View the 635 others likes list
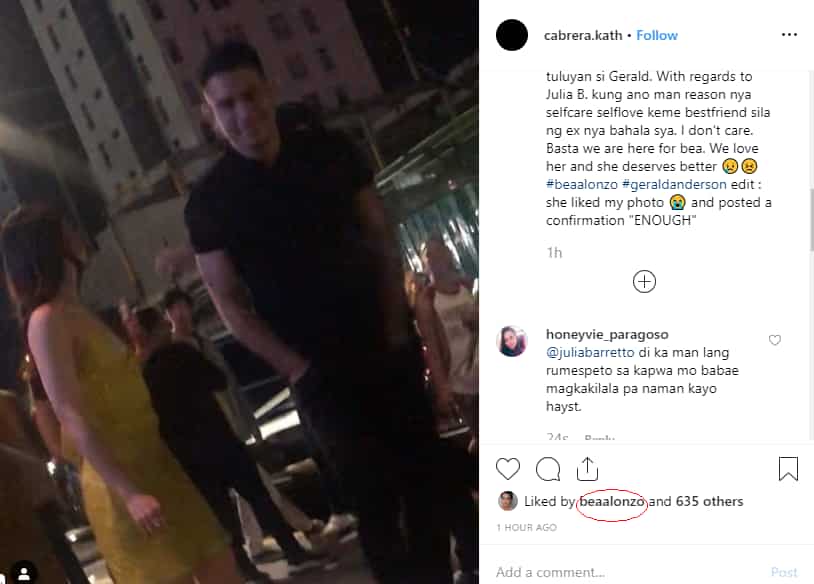The image size is (814, 584). (x=709, y=501)
